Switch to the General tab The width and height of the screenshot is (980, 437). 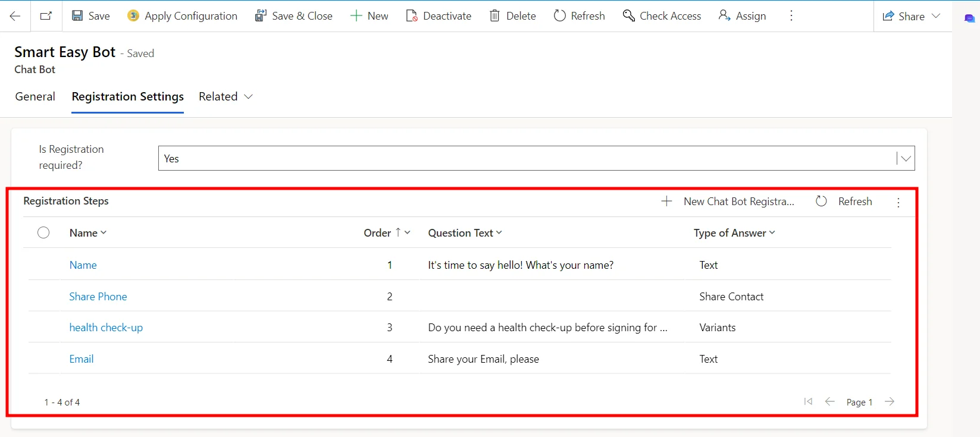pyautogui.click(x=35, y=96)
